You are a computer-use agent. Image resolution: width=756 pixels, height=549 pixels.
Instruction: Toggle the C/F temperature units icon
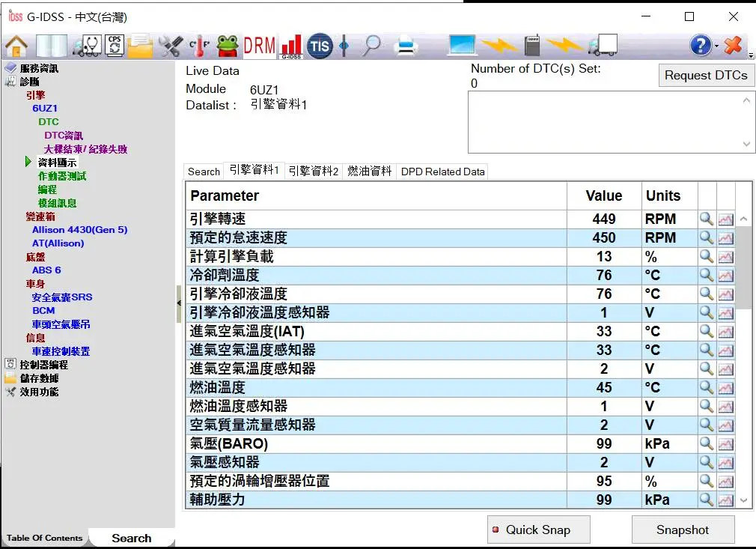coord(200,46)
